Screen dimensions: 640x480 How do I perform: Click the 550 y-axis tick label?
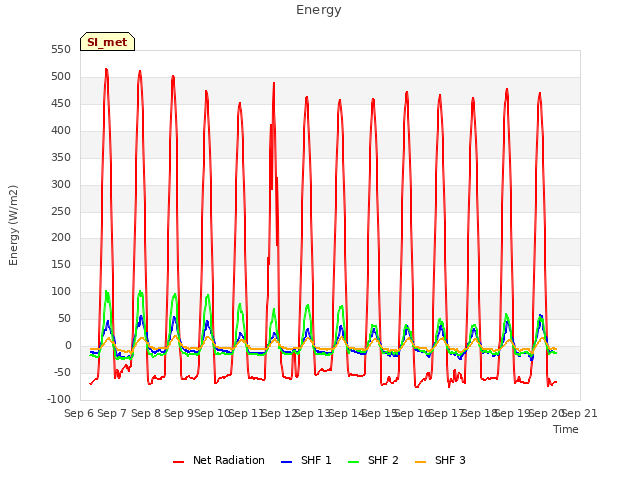pos(61,50)
